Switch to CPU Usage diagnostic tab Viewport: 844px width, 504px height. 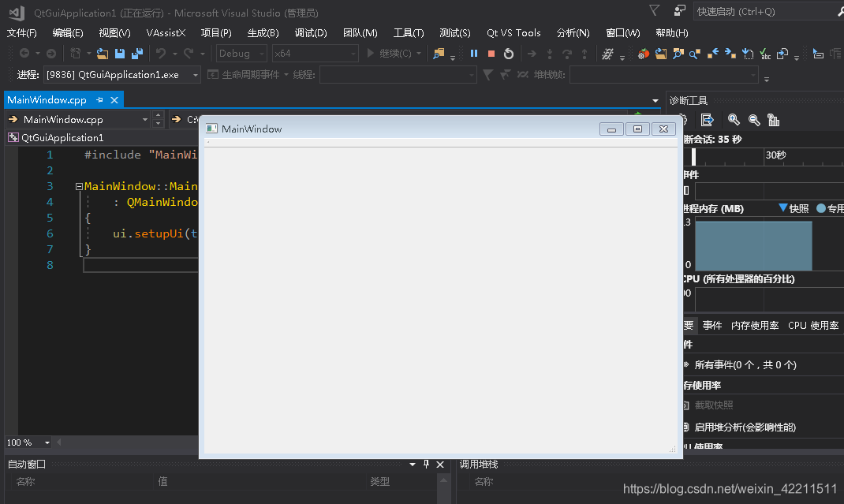(813, 325)
